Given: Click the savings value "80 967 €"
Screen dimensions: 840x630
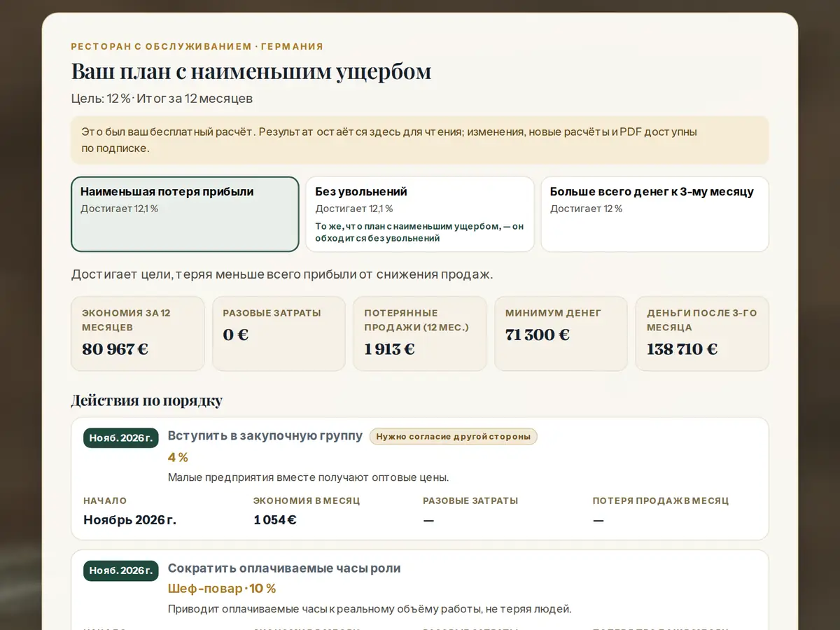Looking at the screenshot, I should click(x=115, y=349).
